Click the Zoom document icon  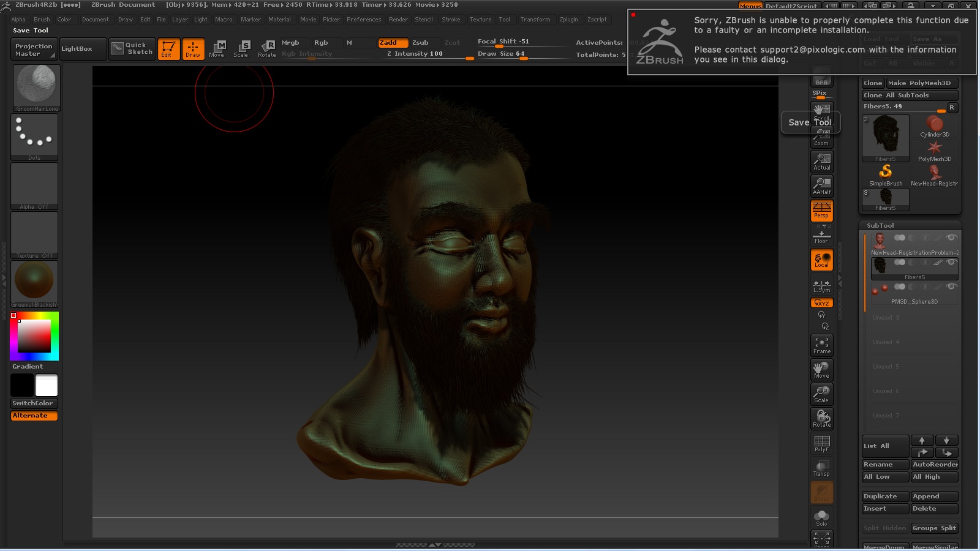(x=821, y=137)
